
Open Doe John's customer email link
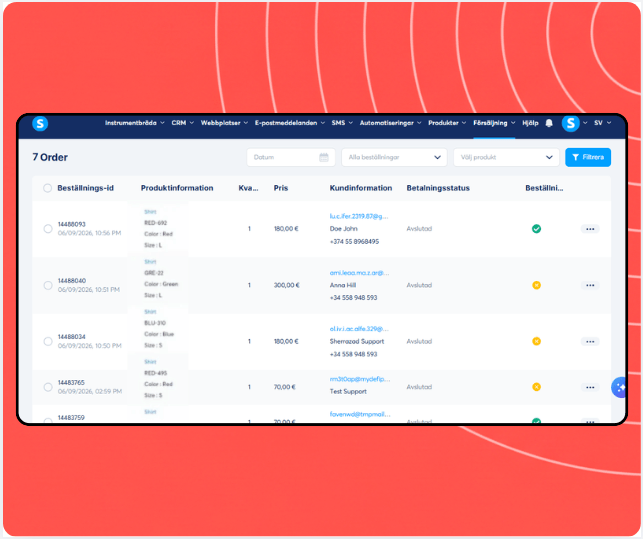(359, 216)
